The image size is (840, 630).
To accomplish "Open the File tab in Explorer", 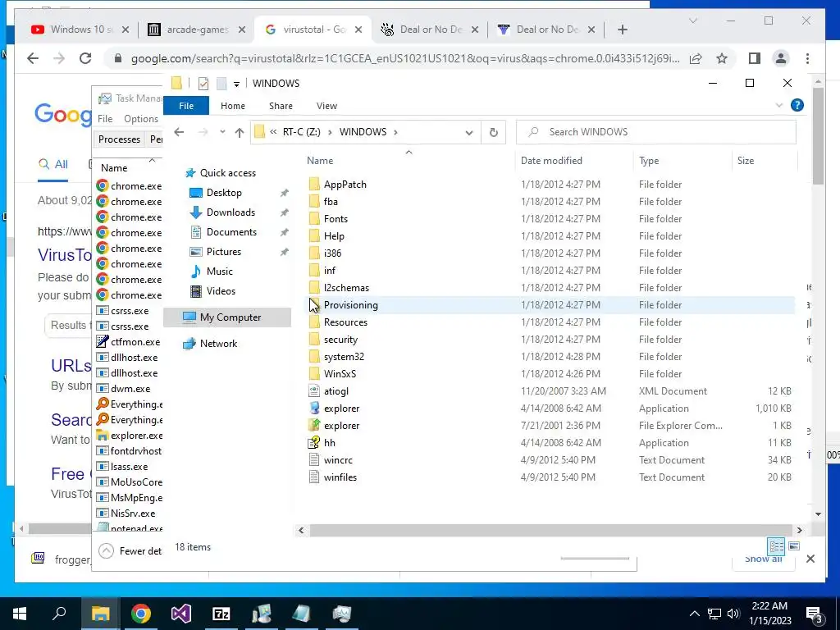I will (186, 106).
